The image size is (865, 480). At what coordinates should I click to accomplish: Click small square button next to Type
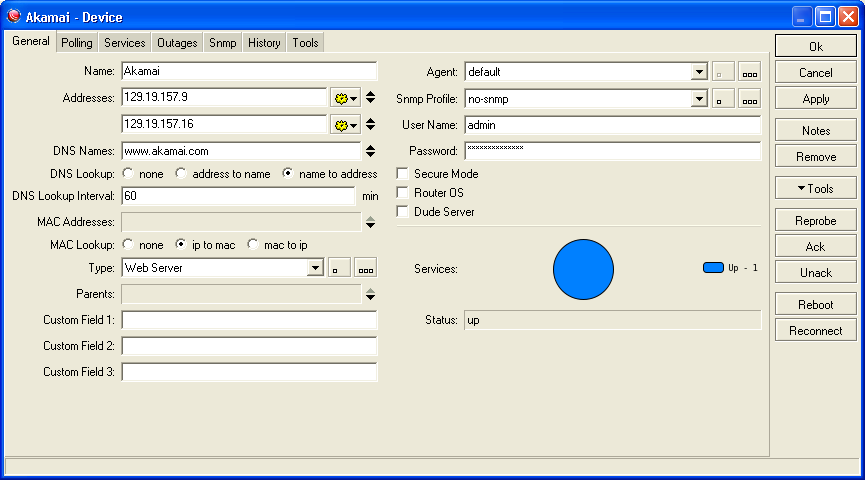click(339, 268)
